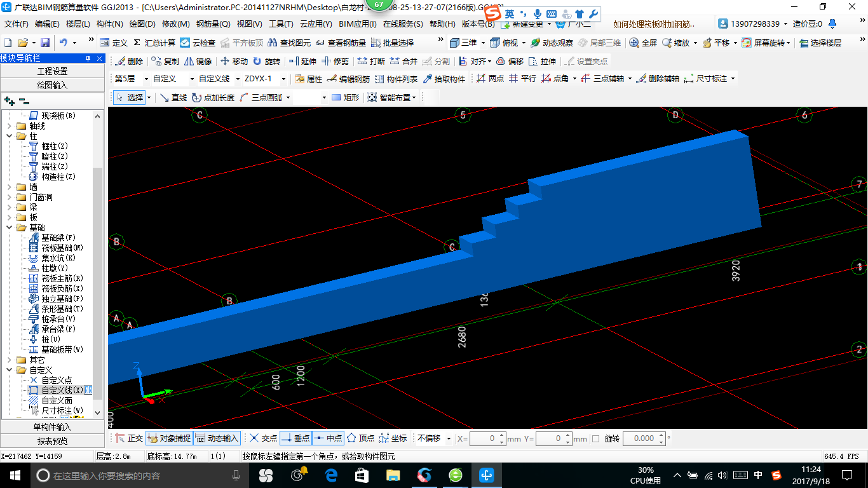Toggle 垂点 (perpendicular) snap
868x488 pixels.
point(295,438)
